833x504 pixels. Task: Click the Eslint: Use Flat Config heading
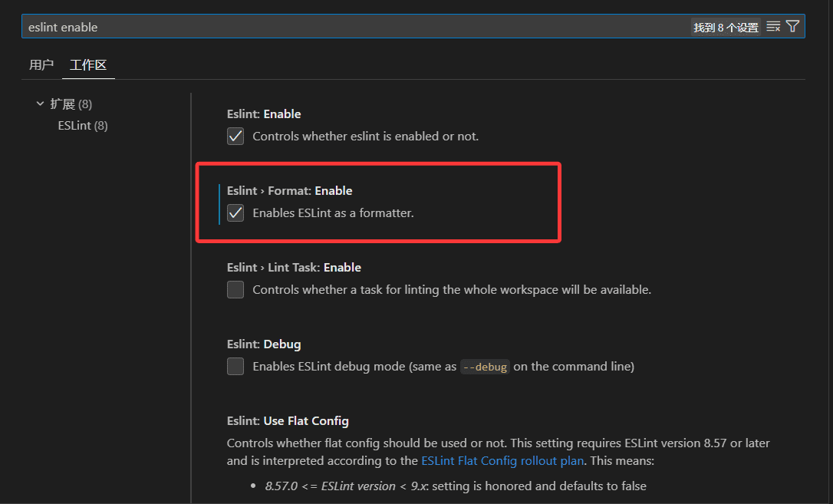click(287, 420)
